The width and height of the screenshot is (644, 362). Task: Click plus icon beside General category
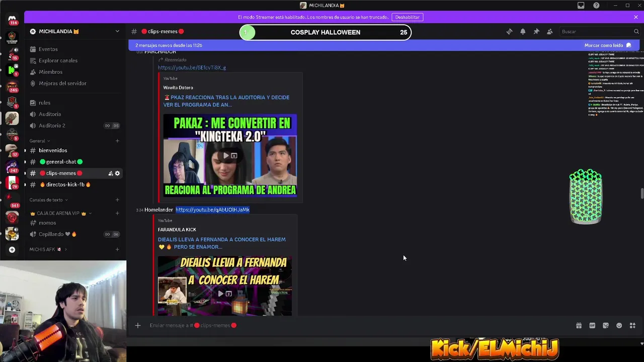tap(117, 141)
